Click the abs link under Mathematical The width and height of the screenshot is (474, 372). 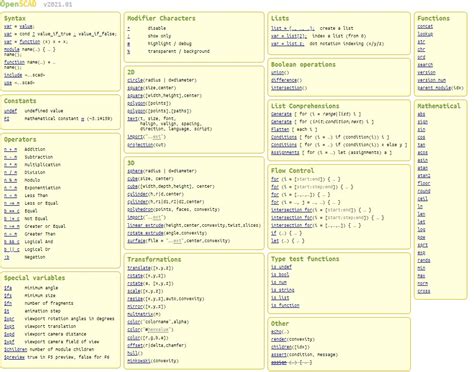point(421,114)
